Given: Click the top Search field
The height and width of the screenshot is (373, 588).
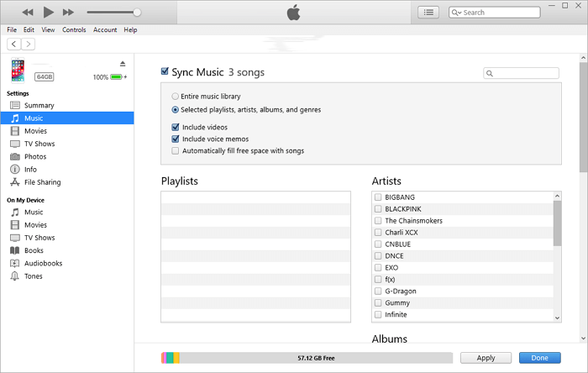Looking at the screenshot, I should coord(494,13).
